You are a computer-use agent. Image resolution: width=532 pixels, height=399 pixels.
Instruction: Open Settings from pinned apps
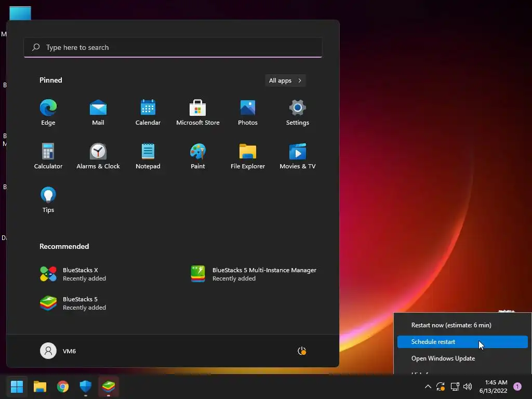(298, 113)
